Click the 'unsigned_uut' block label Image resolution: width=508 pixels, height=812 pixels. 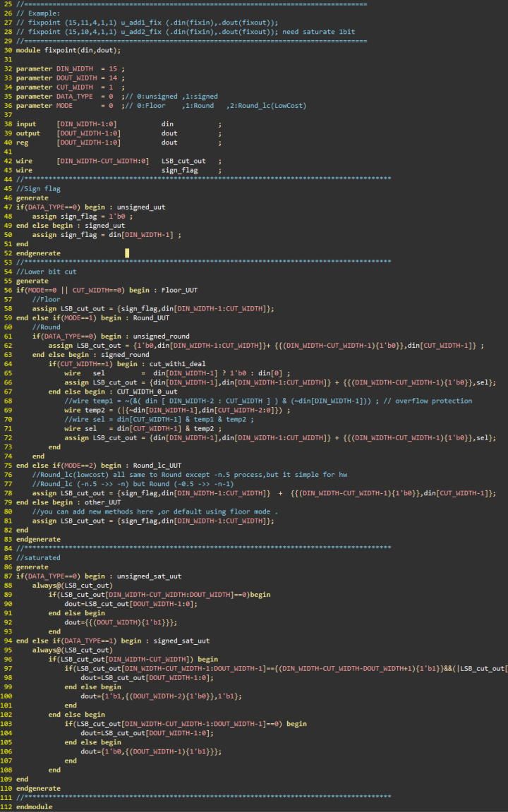tap(141, 207)
